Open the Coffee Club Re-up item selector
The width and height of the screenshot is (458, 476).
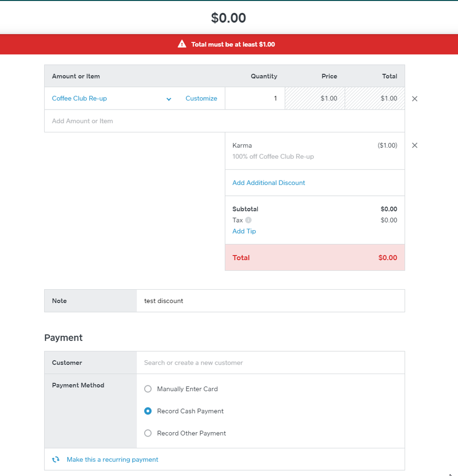[80, 99]
